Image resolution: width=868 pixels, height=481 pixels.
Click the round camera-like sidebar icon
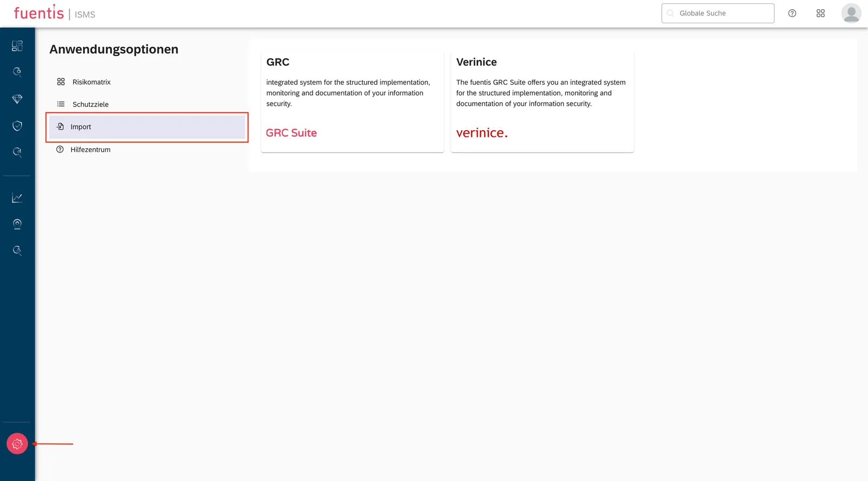click(17, 224)
